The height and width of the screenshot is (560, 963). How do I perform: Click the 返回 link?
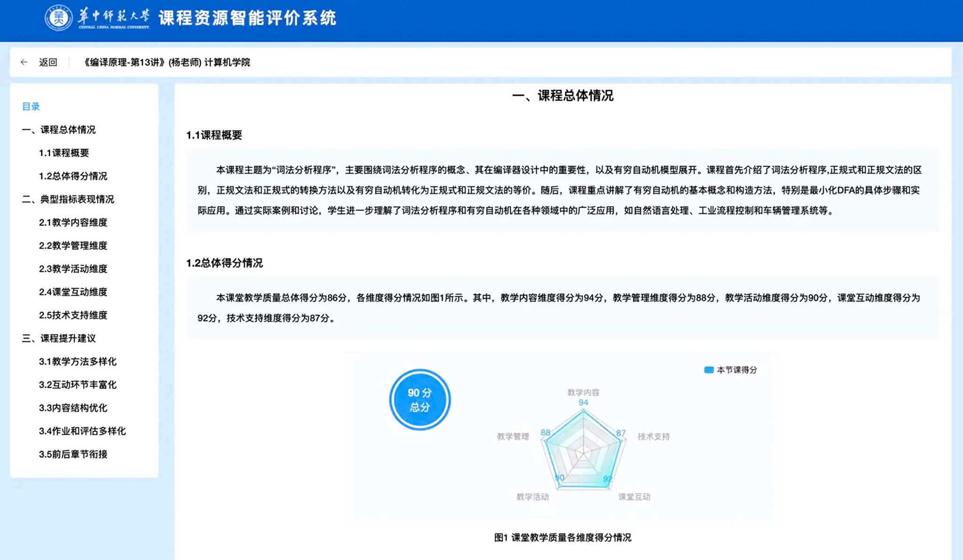(48, 62)
